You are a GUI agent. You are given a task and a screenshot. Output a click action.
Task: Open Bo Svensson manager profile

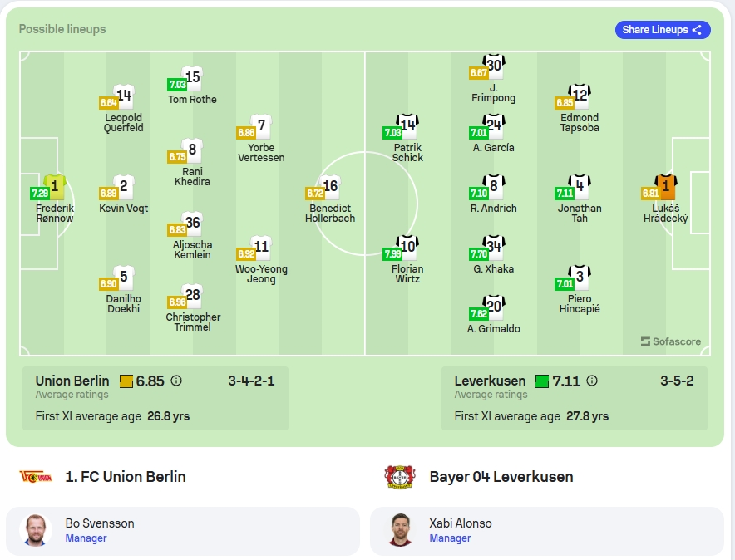183,531
